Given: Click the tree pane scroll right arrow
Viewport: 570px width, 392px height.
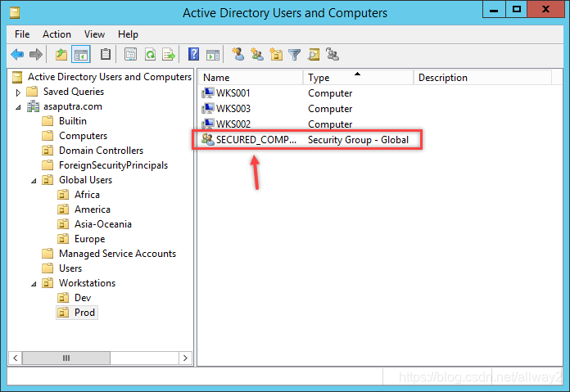Looking at the screenshot, I should [x=185, y=358].
